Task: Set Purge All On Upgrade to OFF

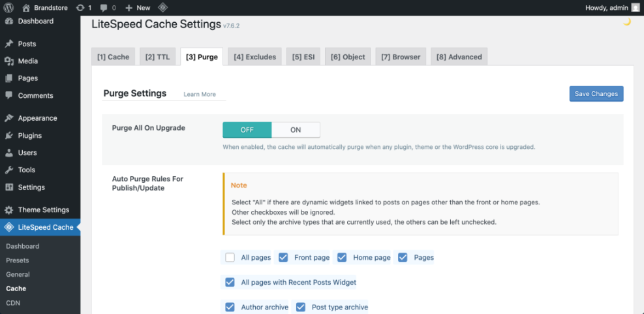Action: 247,130
